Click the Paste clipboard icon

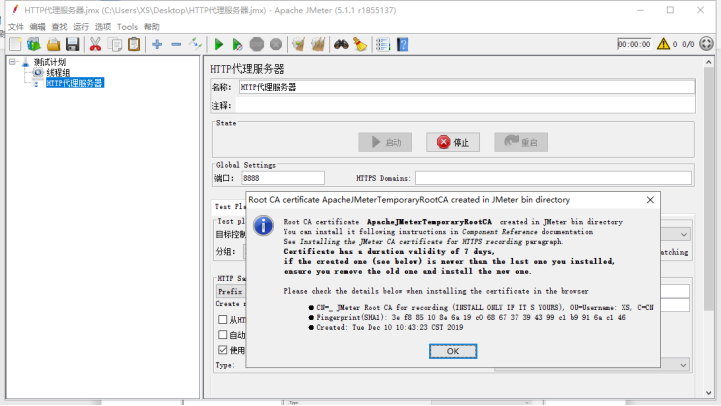(134, 44)
